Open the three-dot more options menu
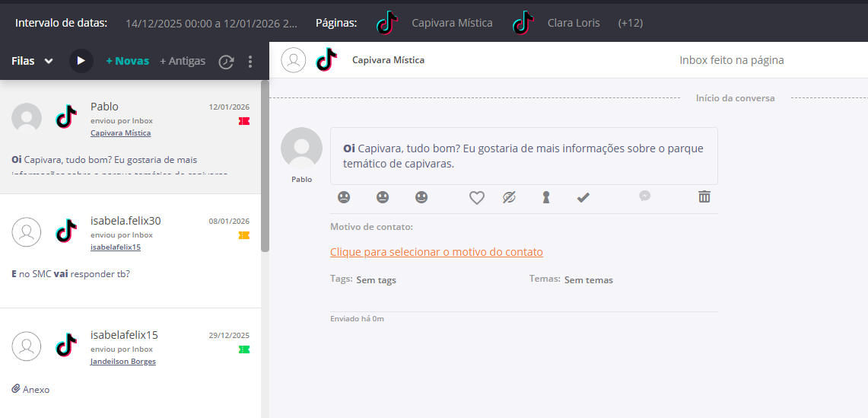This screenshot has height=418, width=868. click(250, 61)
